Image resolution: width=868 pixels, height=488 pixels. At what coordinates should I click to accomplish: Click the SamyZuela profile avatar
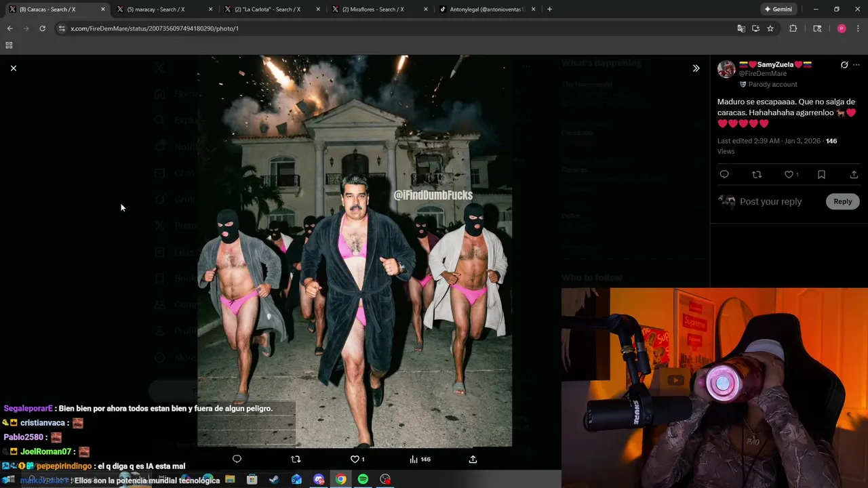(726, 69)
